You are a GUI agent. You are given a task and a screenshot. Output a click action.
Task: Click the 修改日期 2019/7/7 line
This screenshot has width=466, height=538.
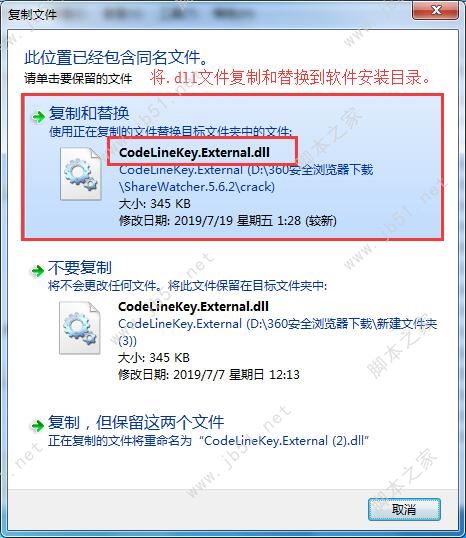point(209,374)
